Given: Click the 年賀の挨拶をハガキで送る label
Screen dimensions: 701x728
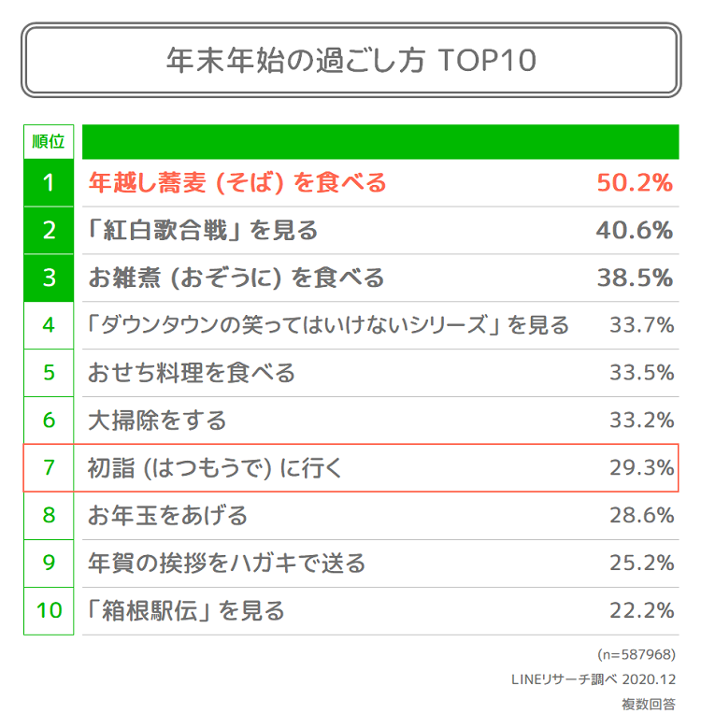Looking at the screenshot, I should (226, 563).
